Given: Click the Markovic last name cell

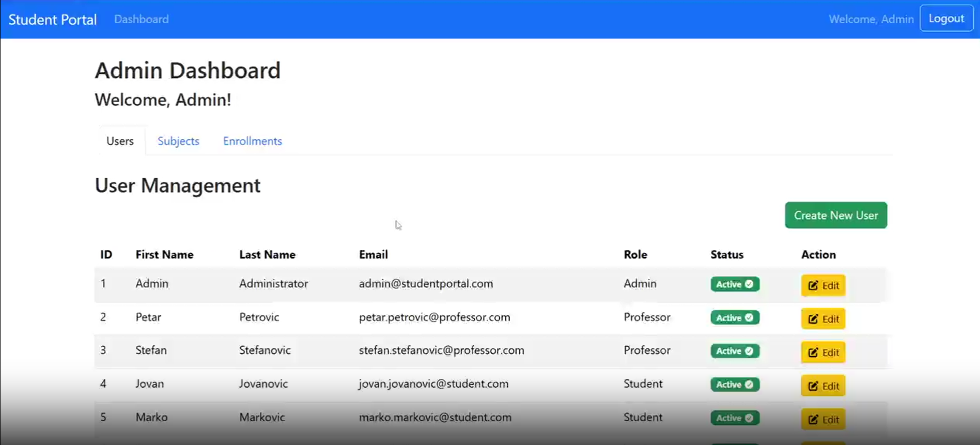Looking at the screenshot, I should click(262, 417).
